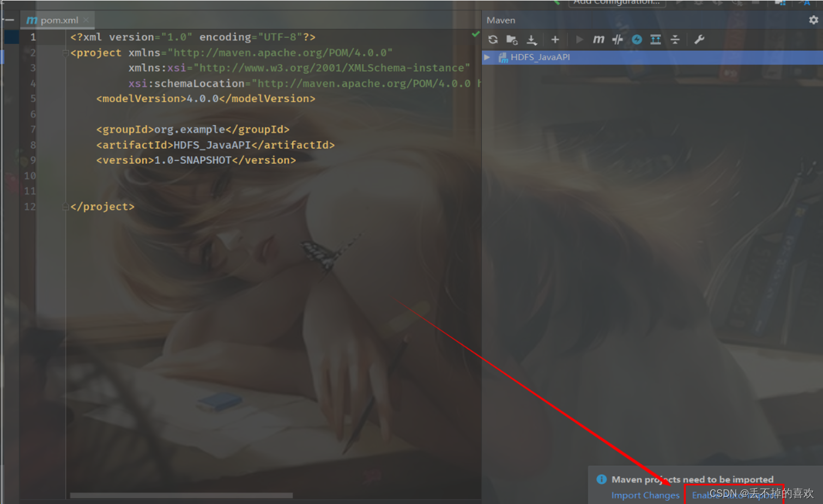Viewport: 823px width, 504px height.
Task: Click Generate Sources and Update Folders icon
Action: pos(512,39)
